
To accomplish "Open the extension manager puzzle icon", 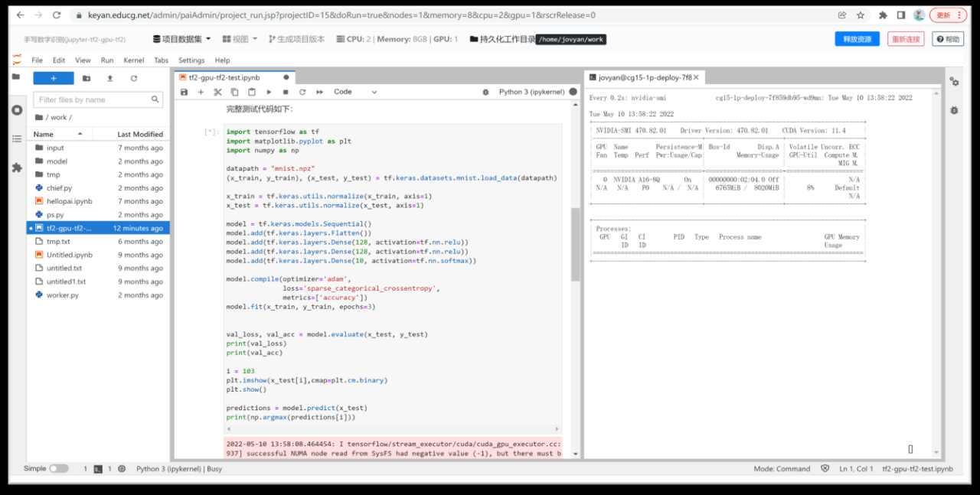I will pos(17,167).
